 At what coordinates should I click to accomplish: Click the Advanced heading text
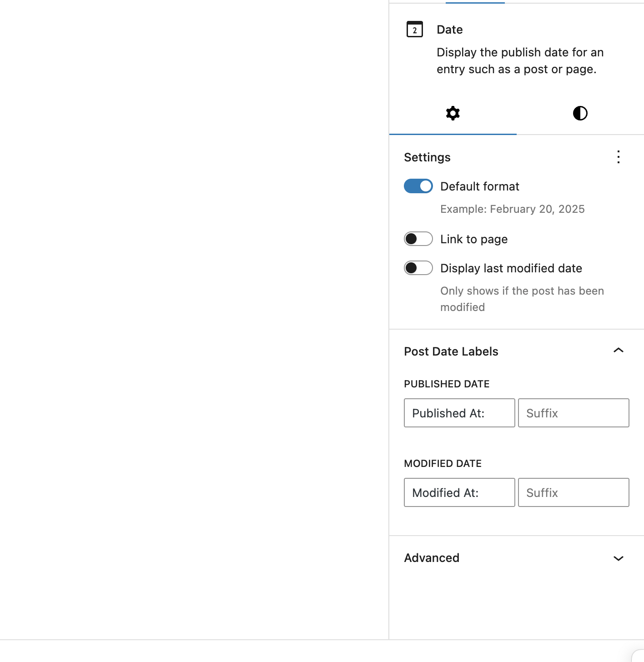click(432, 558)
